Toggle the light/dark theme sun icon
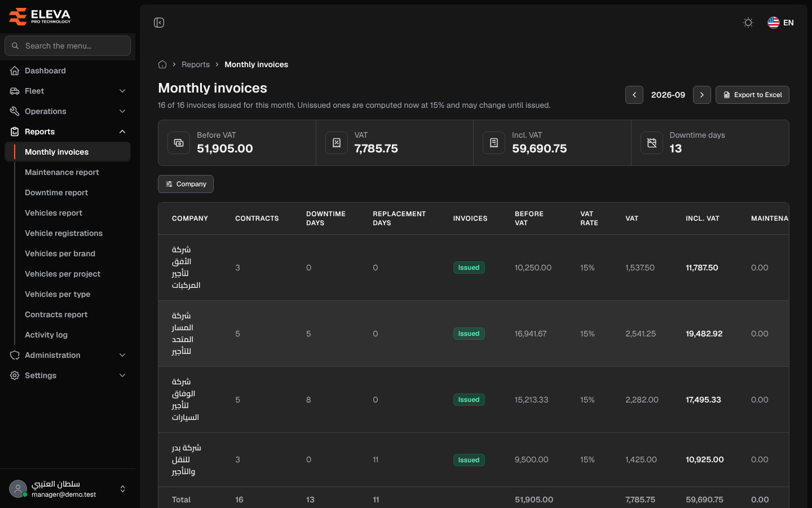 click(x=748, y=23)
